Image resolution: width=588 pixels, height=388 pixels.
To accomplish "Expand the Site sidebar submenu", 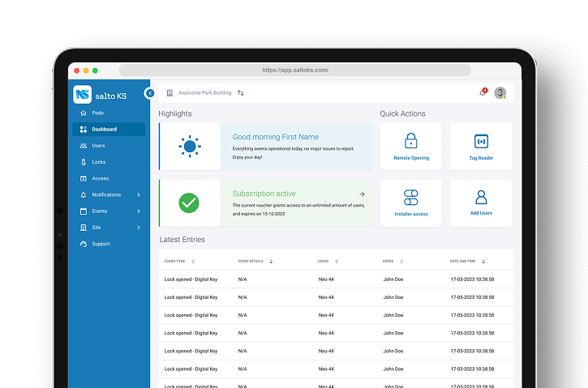I will [x=139, y=228].
